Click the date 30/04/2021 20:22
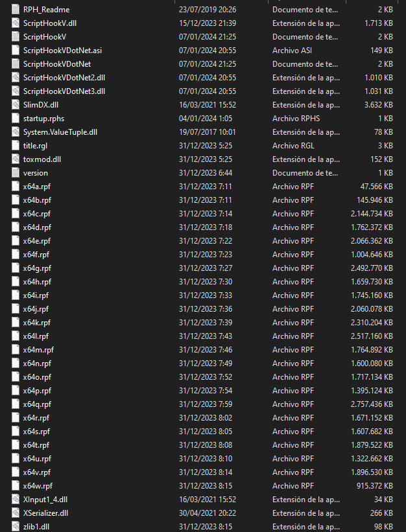Screen dimensions: 406x532 coord(208,513)
